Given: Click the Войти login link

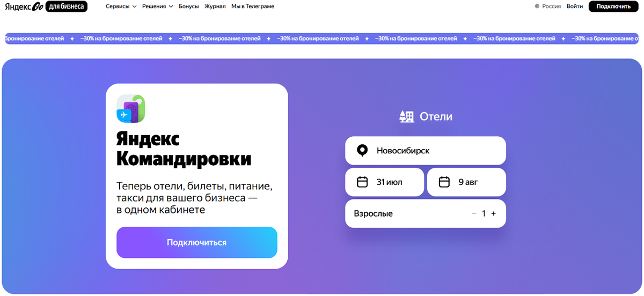Looking at the screenshot, I should click(x=575, y=6).
